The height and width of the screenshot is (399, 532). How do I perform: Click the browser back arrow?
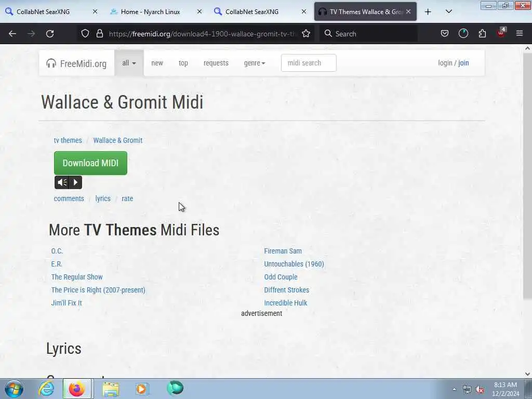(12, 34)
